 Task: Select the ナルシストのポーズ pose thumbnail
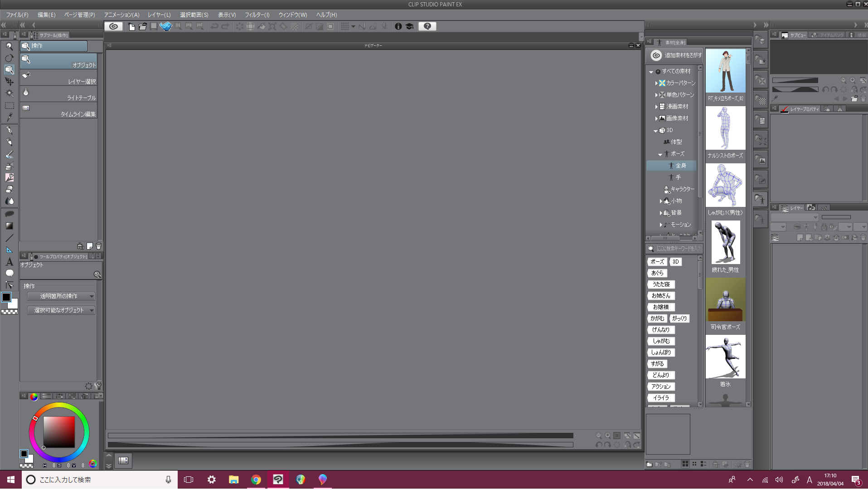[x=725, y=128]
